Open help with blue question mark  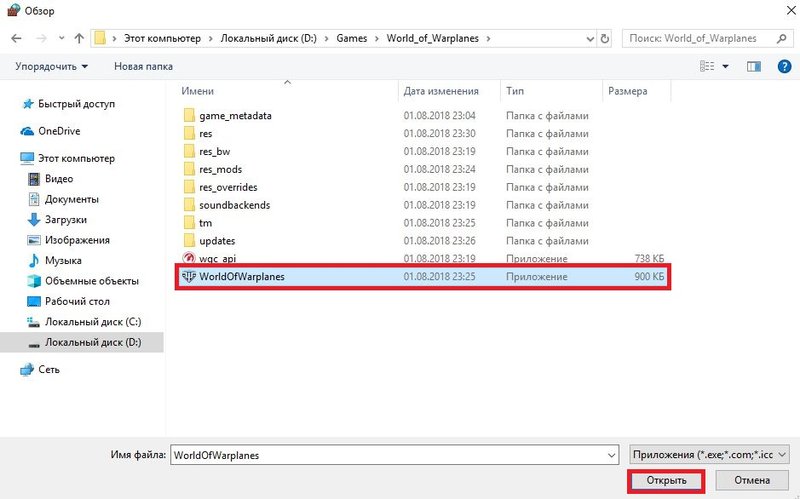click(784, 66)
